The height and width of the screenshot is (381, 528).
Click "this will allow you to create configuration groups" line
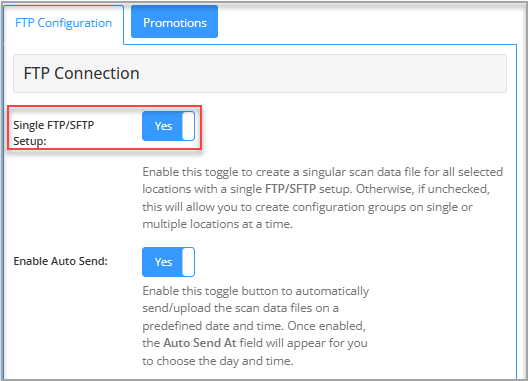(307, 207)
